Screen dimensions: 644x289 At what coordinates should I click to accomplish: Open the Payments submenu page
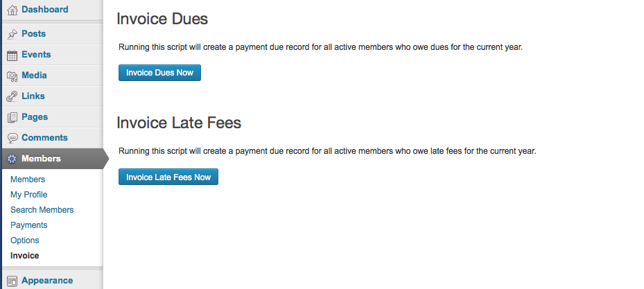(28, 225)
